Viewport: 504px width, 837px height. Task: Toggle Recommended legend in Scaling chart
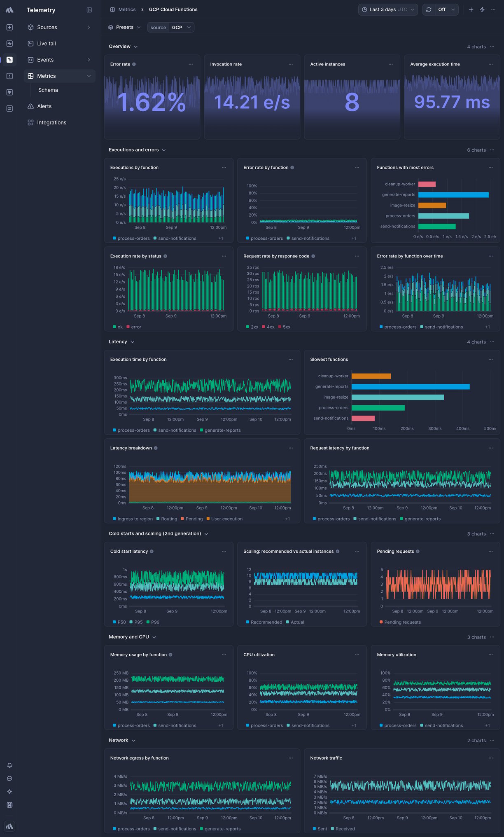click(264, 622)
